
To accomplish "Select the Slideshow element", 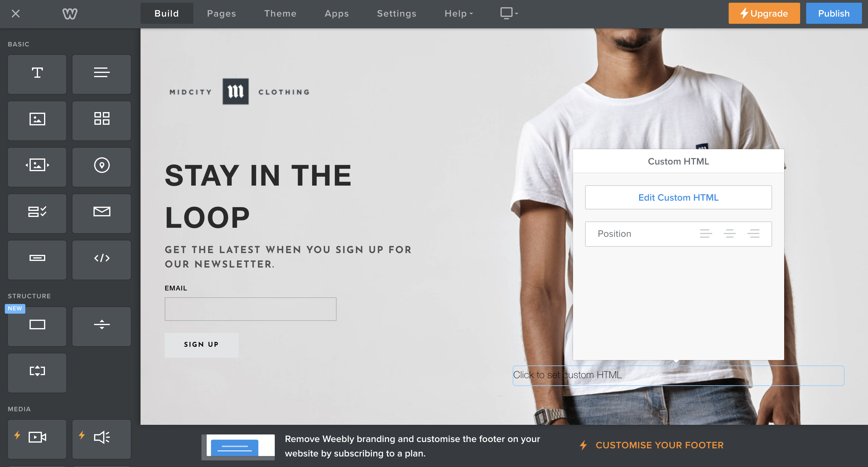I will coord(37,167).
